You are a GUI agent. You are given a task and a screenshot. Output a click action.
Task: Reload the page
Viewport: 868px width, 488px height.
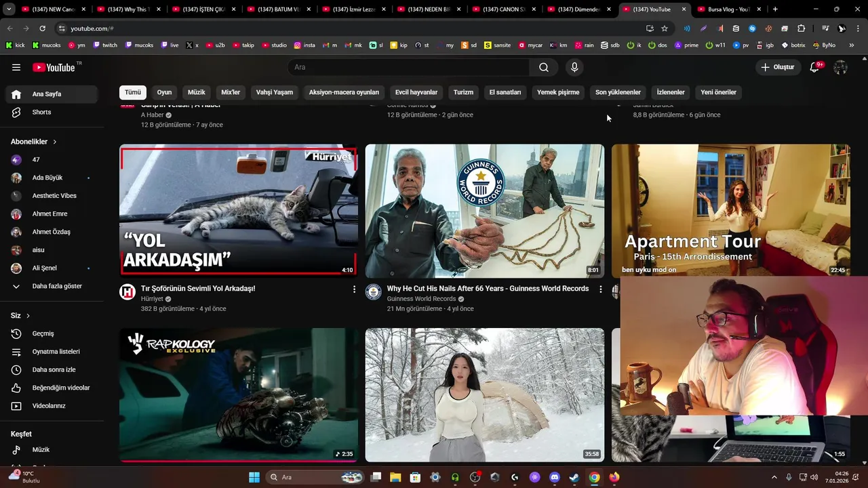coord(42,28)
